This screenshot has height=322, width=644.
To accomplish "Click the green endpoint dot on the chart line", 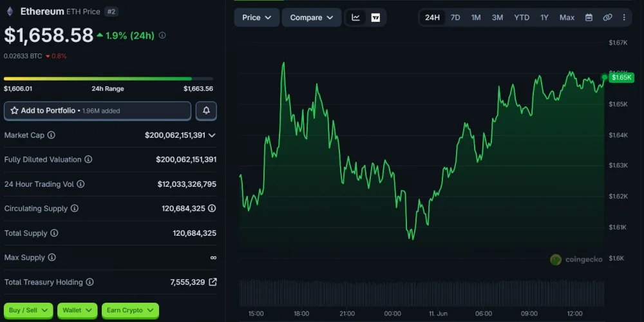I will tap(605, 77).
